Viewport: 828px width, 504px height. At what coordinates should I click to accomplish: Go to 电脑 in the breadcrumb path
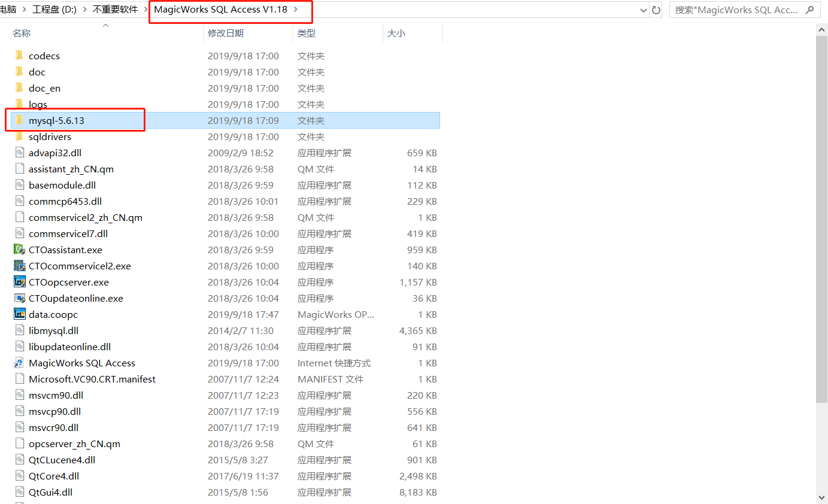click(x=8, y=9)
